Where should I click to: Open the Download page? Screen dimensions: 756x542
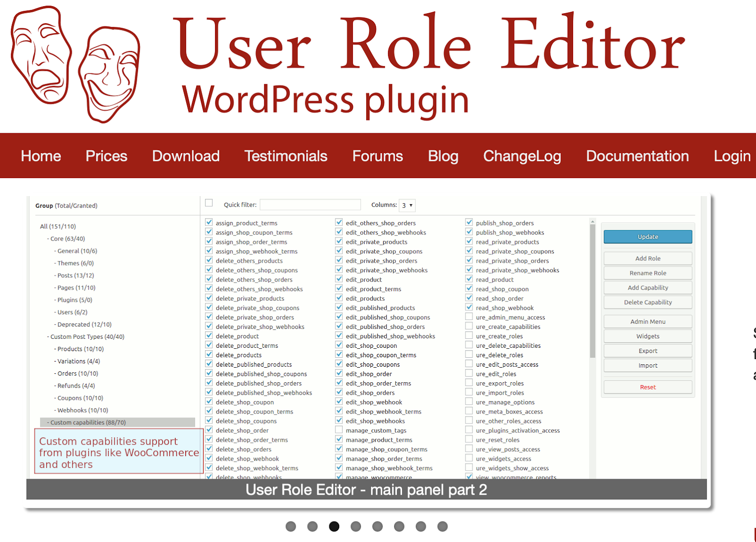coord(186,156)
